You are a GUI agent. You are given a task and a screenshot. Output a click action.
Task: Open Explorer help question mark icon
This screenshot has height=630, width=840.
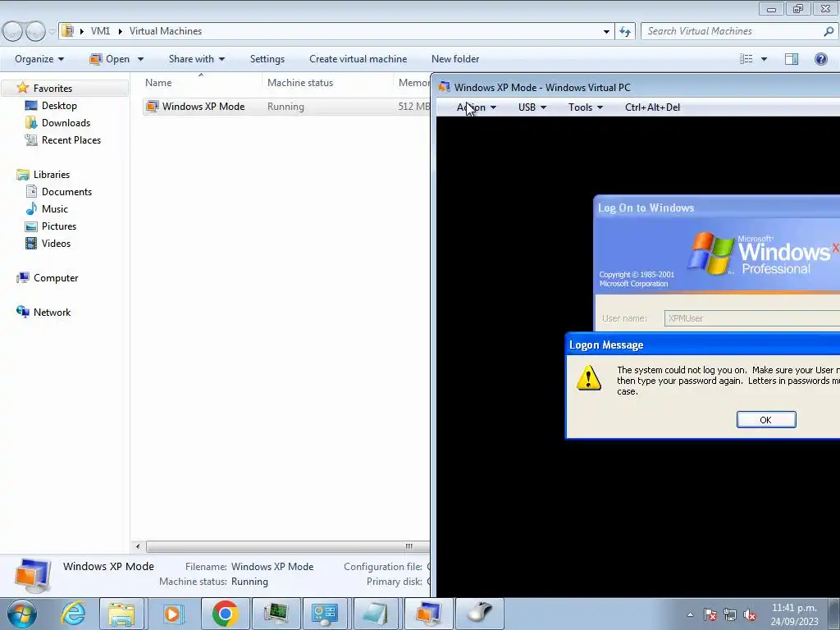[x=820, y=59]
